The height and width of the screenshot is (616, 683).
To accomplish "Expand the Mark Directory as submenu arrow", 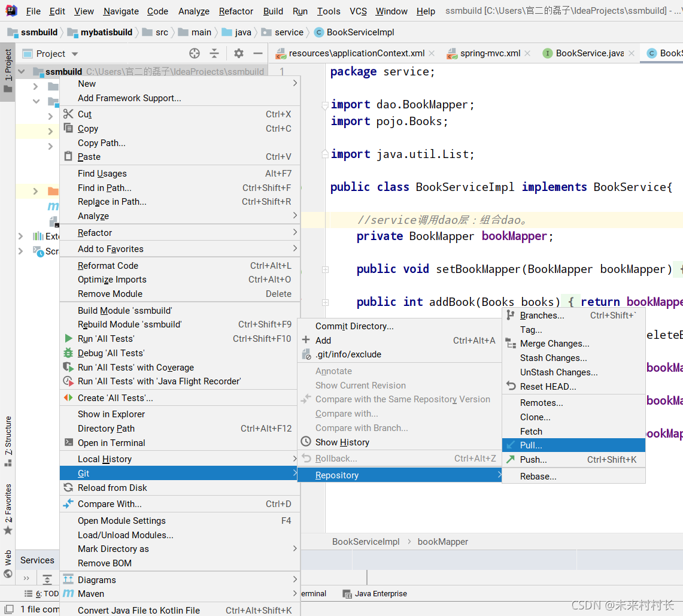I will [295, 548].
